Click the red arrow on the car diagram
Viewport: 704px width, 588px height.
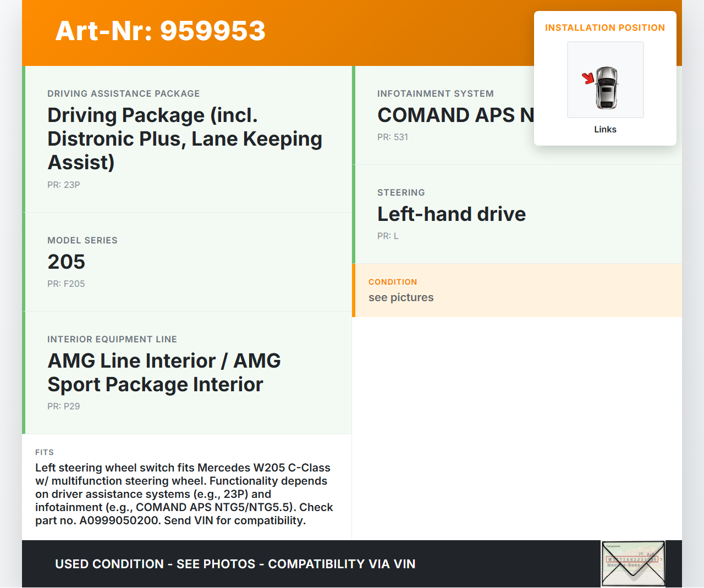click(x=588, y=78)
